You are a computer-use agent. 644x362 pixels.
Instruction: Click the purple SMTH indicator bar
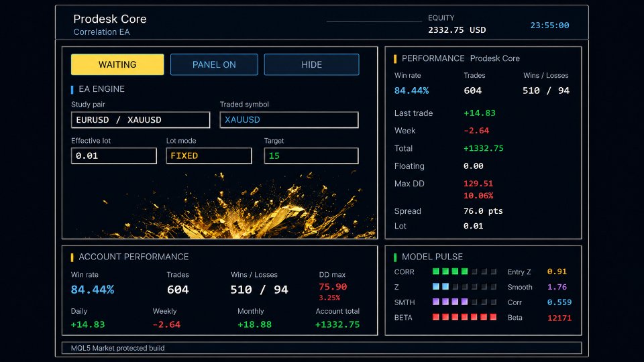[x=464, y=302]
